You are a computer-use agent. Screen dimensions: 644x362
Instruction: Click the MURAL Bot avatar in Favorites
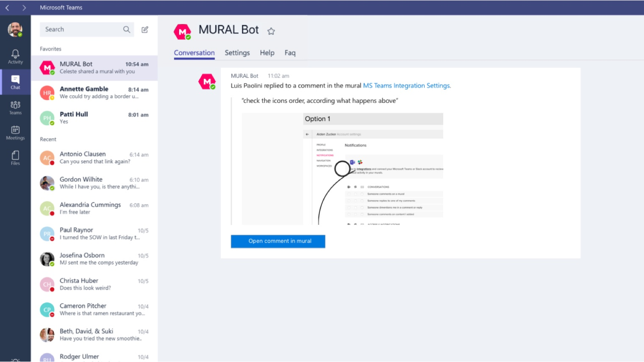click(47, 68)
